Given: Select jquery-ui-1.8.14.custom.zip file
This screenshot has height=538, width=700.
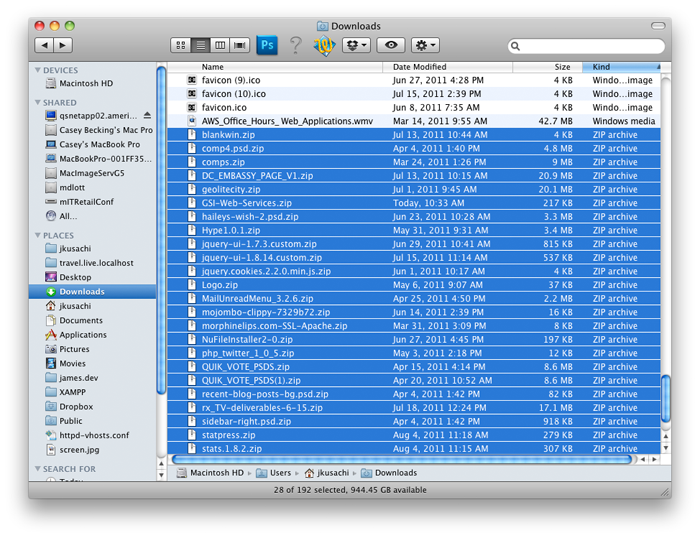Looking at the screenshot, I should tap(414, 258).
